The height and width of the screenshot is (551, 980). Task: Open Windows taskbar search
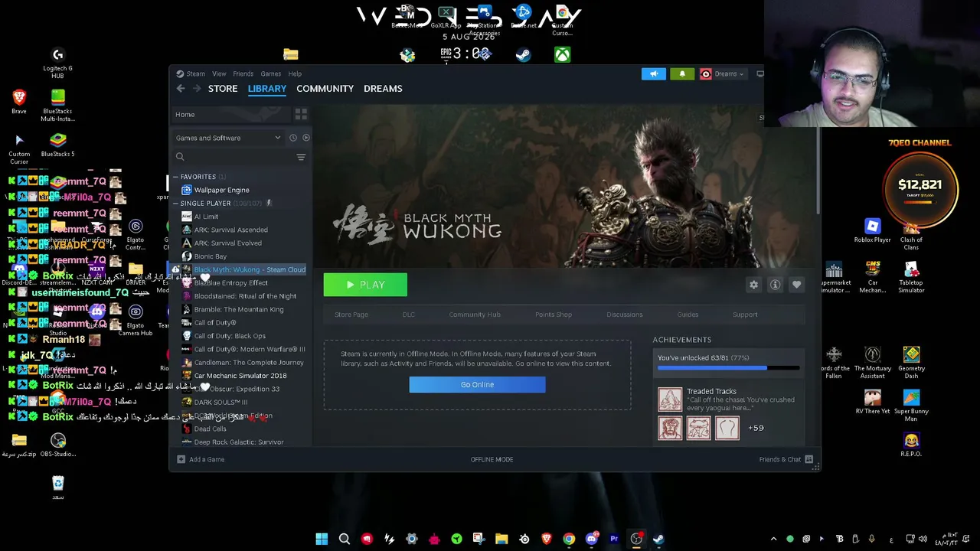click(345, 539)
